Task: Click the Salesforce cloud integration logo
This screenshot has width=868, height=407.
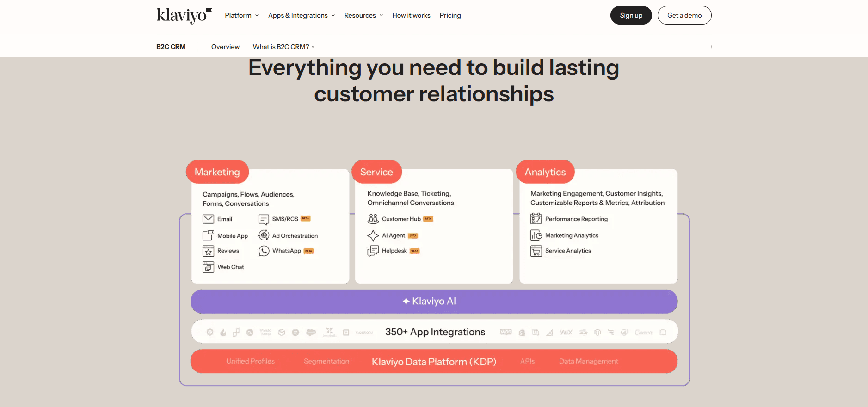Action: (x=311, y=332)
